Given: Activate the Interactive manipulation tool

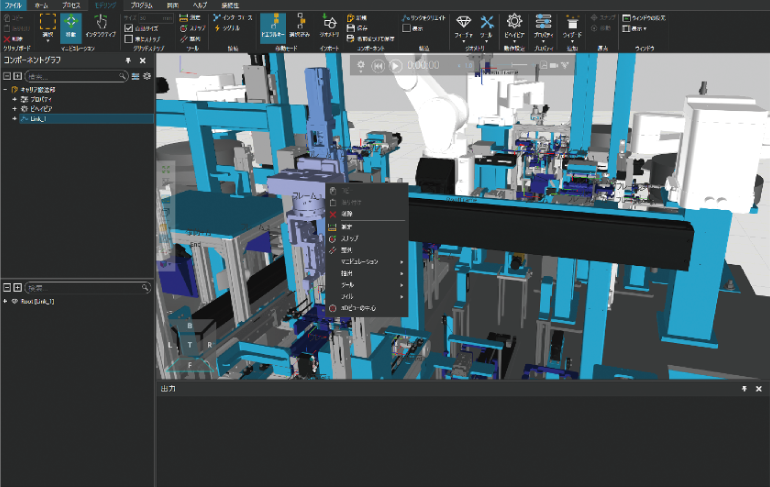Looking at the screenshot, I should pyautogui.click(x=102, y=25).
